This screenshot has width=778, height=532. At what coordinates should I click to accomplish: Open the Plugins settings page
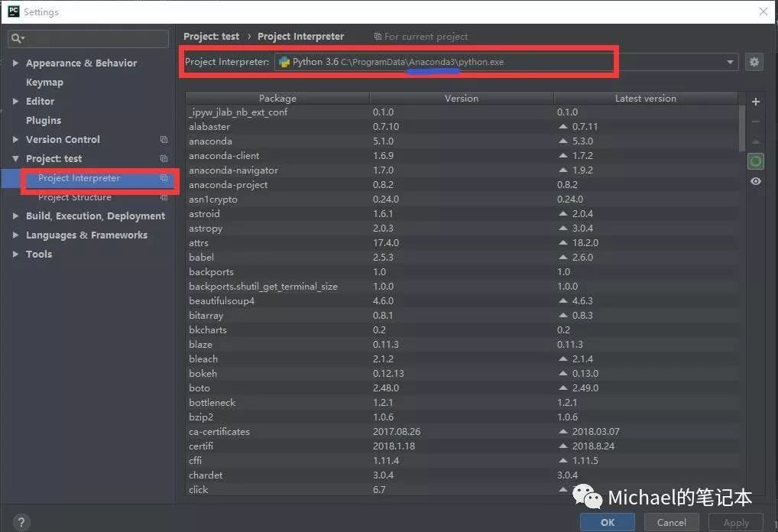pyautogui.click(x=44, y=121)
